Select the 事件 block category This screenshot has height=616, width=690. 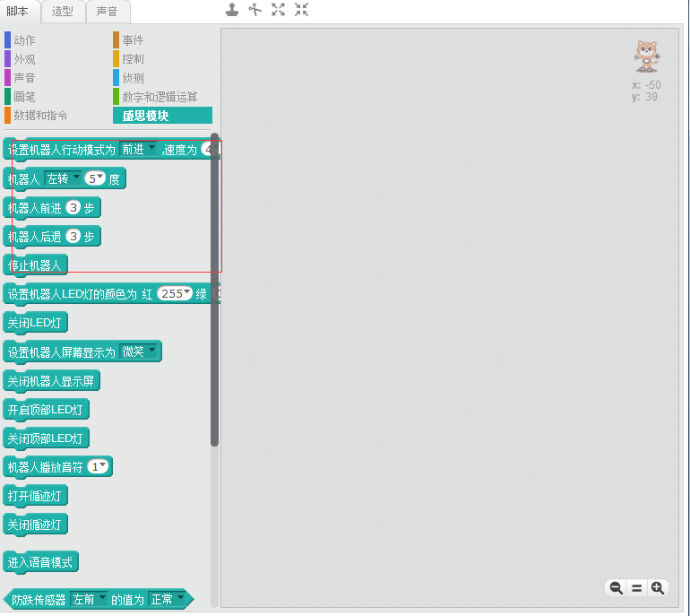click(x=133, y=40)
